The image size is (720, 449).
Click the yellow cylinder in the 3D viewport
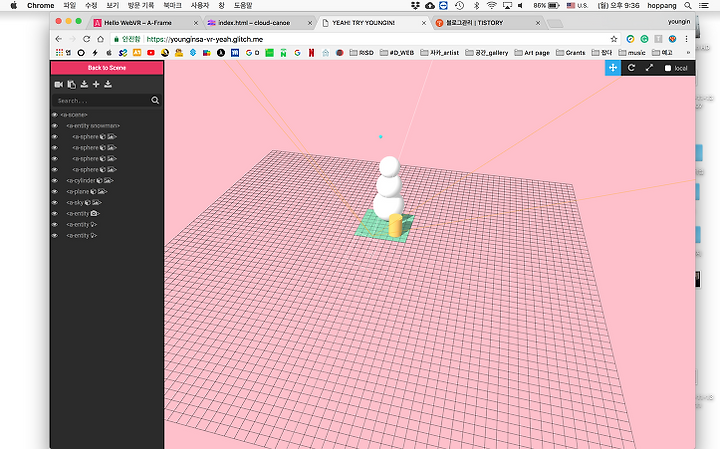click(x=395, y=225)
